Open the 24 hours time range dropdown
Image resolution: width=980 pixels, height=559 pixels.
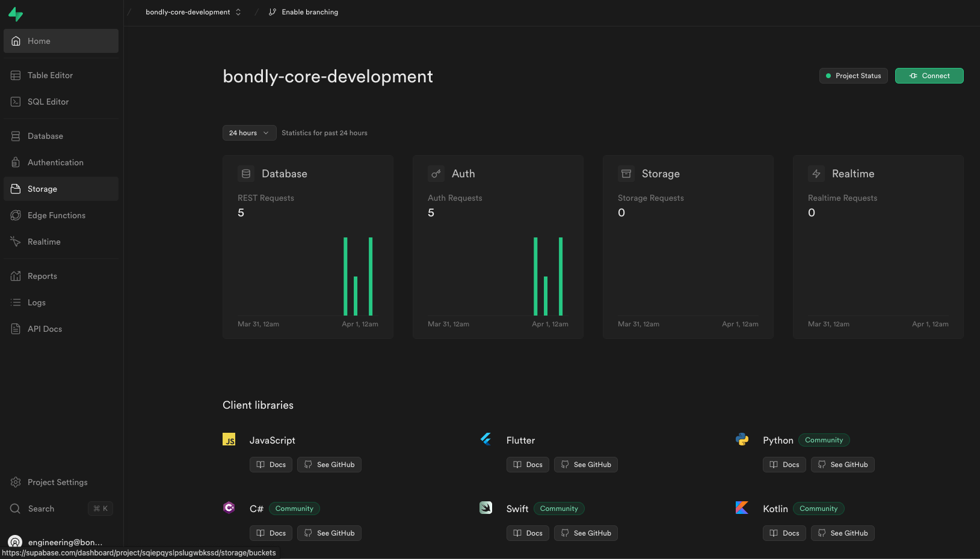click(x=249, y=133)
